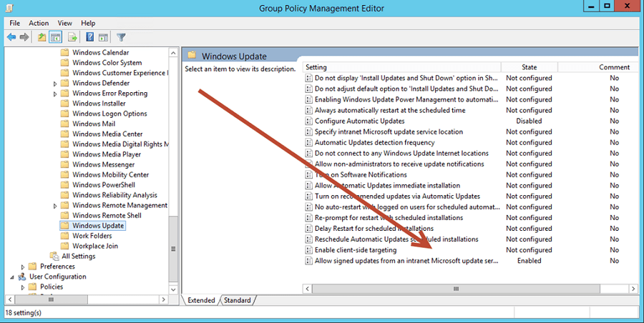Select the Enable client-side targeting setting
Image resolution: width=644 pixels, height=323 pixels.
coord(355,250)
